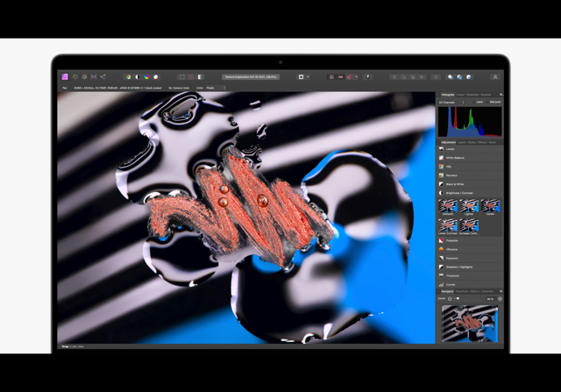The height and width of the screenshot is (392, 561).
Task: Toggle the Snapping magnet icon
Action: coord(350,77)
